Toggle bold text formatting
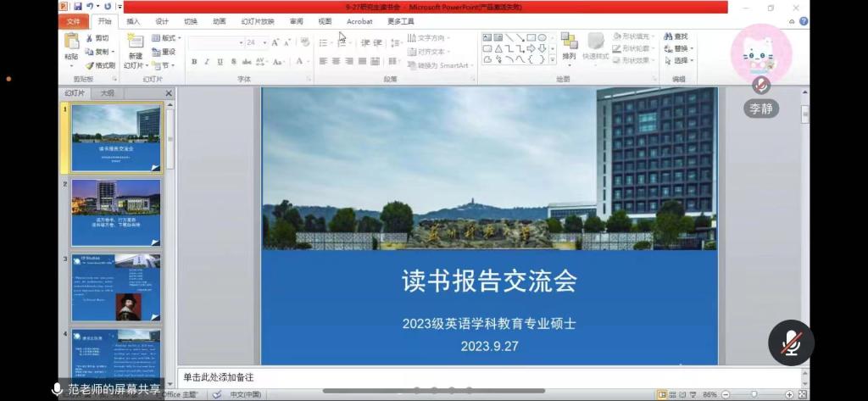The width and height of the screenshot is (868, 401). point(194,62)
